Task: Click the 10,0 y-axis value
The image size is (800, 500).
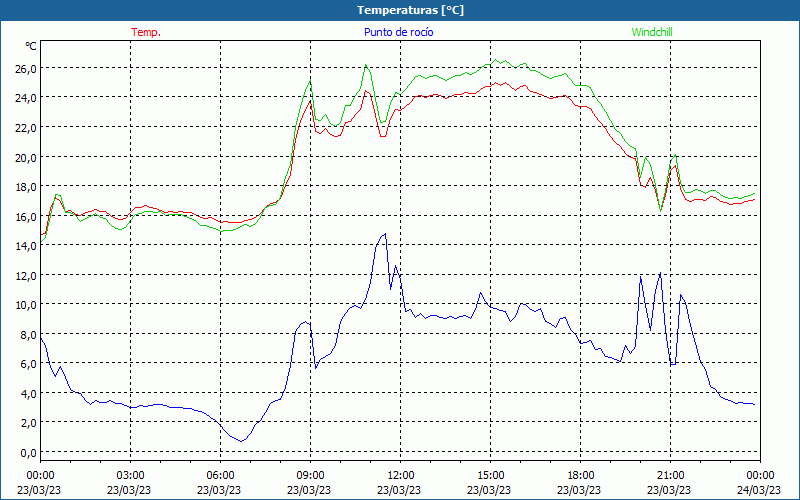Action: click(x=26, y=305)
